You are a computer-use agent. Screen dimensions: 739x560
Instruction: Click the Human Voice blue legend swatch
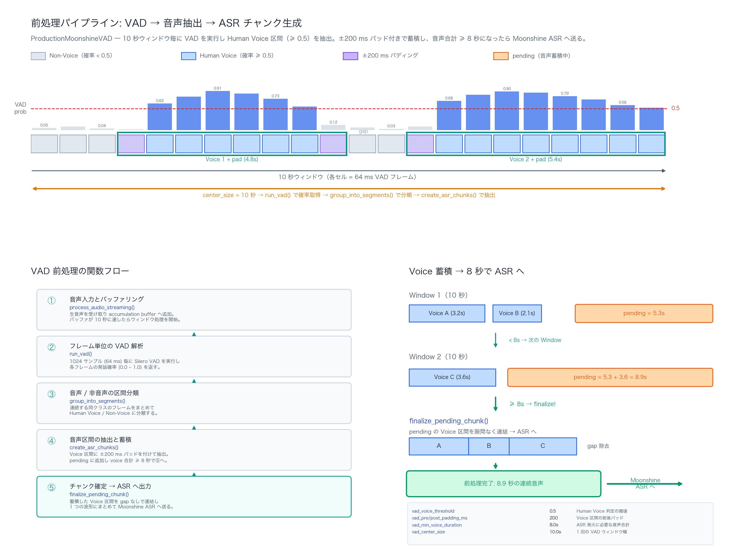pyautogui.click(x=188, y=56)
